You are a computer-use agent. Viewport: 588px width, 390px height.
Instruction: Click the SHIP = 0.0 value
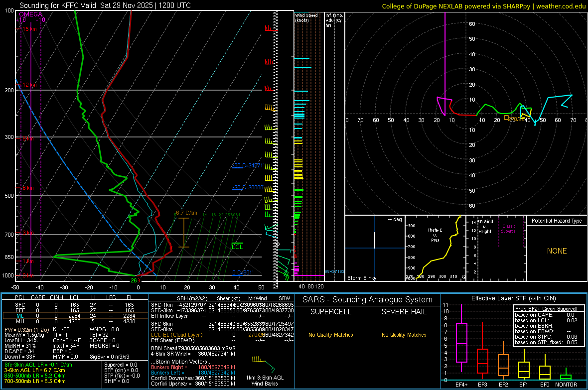(x=117, y=382)
